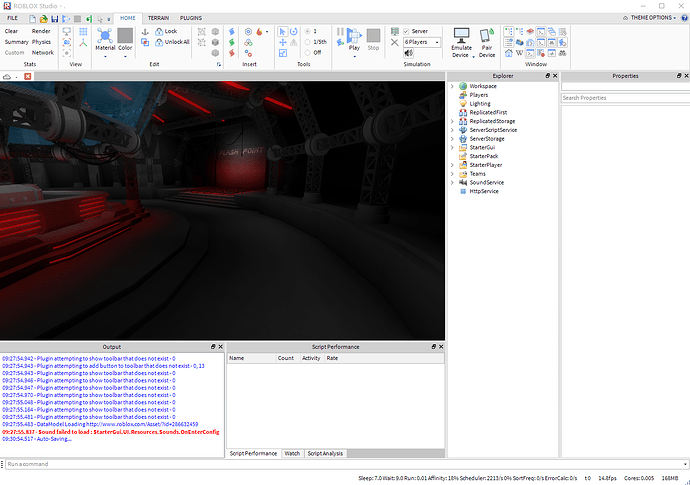Switch to the HOME ribbon tab
Viewport: 690px width, 485px height.
tap(128, 18)
